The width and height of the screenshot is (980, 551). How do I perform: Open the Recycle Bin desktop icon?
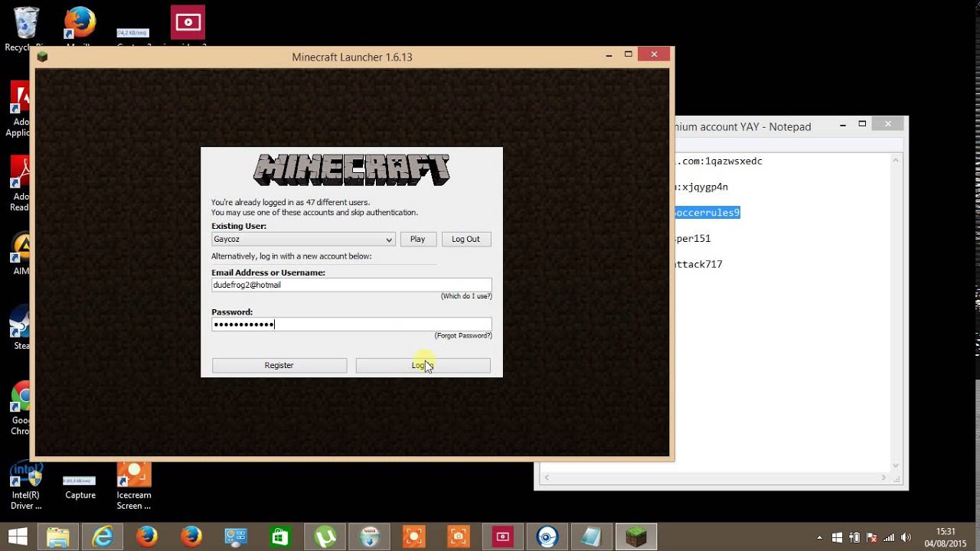[26, 23]
